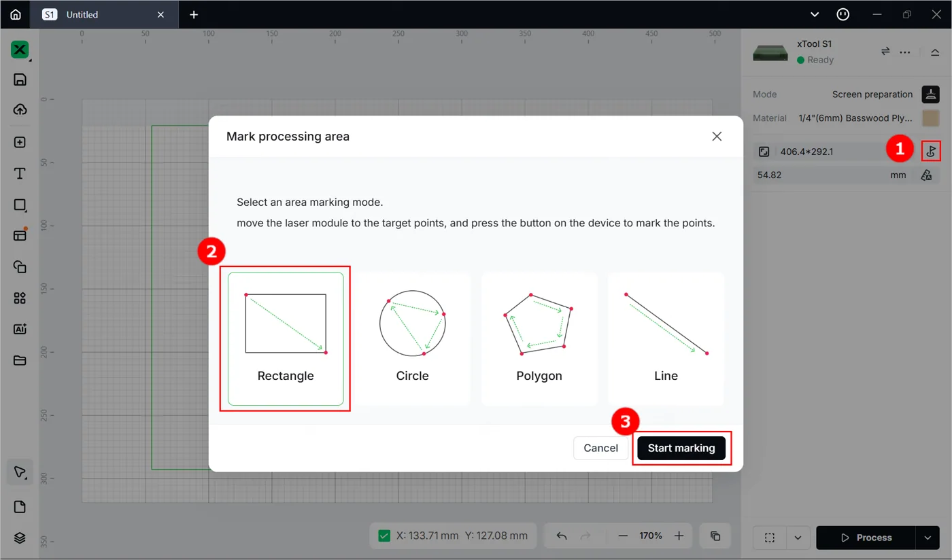
Task: Add a new tab with plus
Action: tap(194, 14)
